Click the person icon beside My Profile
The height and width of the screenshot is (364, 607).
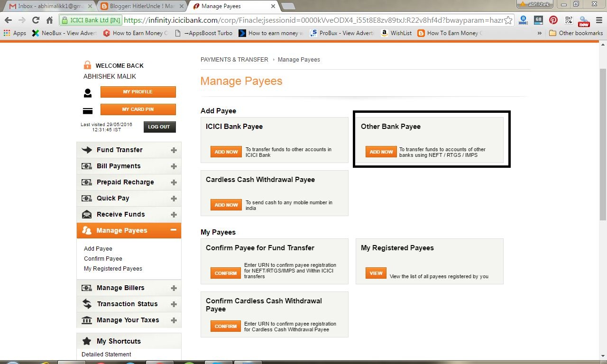click(87, 92)
